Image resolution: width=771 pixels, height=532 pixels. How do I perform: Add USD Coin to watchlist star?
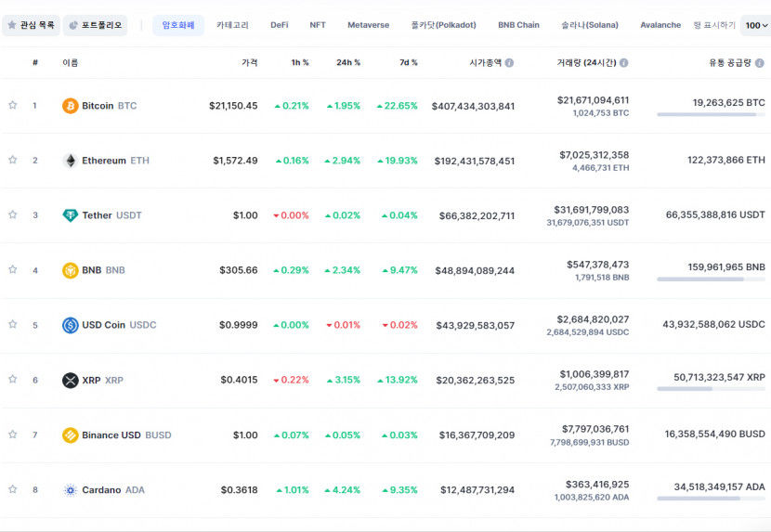pos(13,324)
